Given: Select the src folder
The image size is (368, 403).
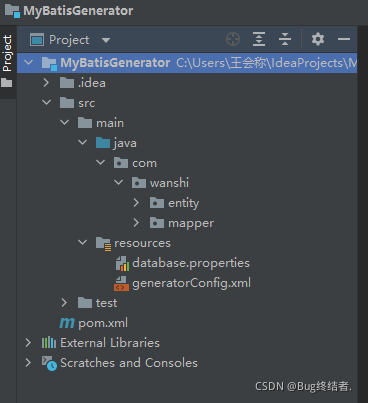Looking at the screenshot, I should point(86,103).
